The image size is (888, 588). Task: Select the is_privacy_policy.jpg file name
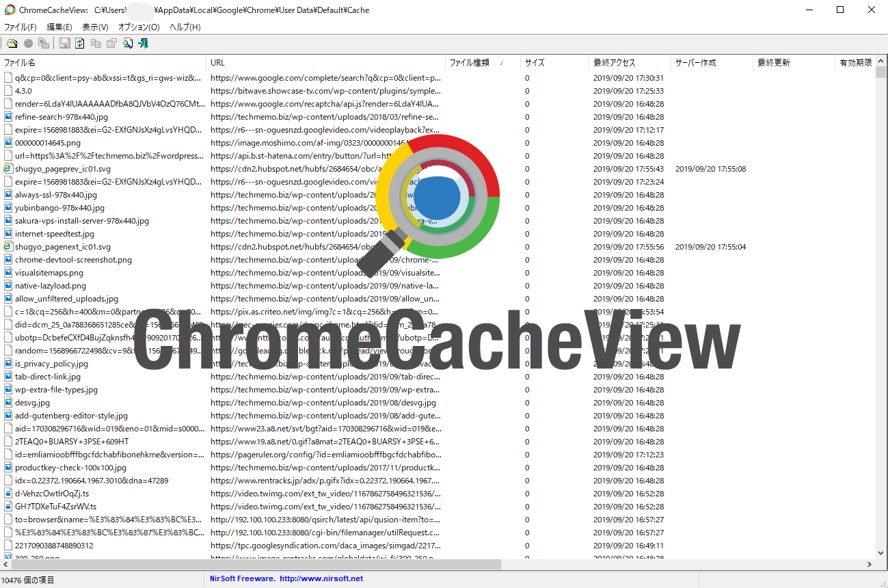(51, 364)
